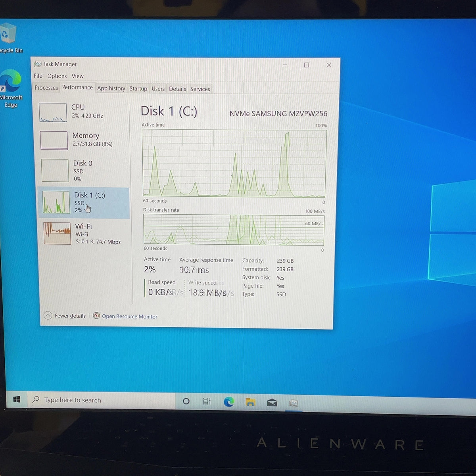The image size is (476, 476).
Task: Open the Mail app taskbar icon
Action: pyautogui.click(x=272, y=403)
